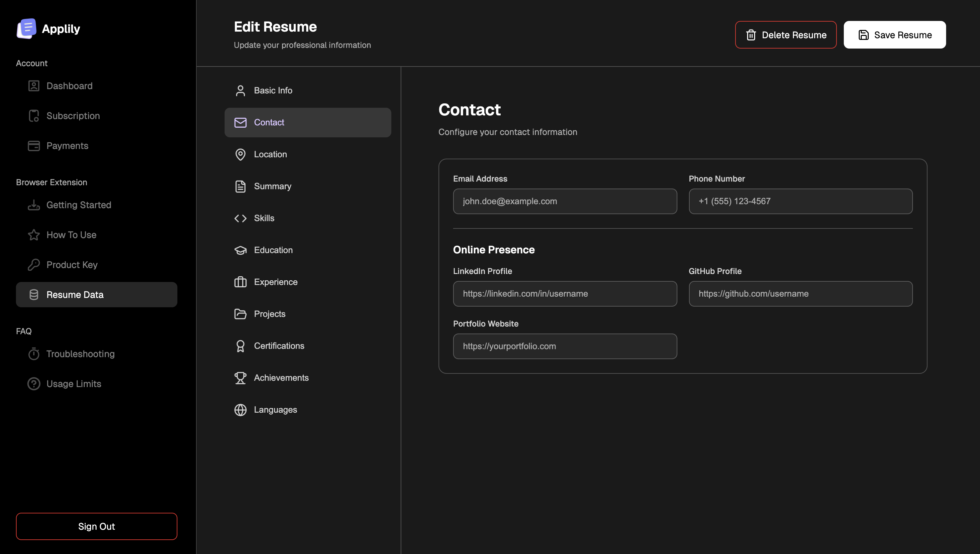Click the Certifications ribbon badge icon
This screenshot has width=980, height=554.
tap(240, 346)
